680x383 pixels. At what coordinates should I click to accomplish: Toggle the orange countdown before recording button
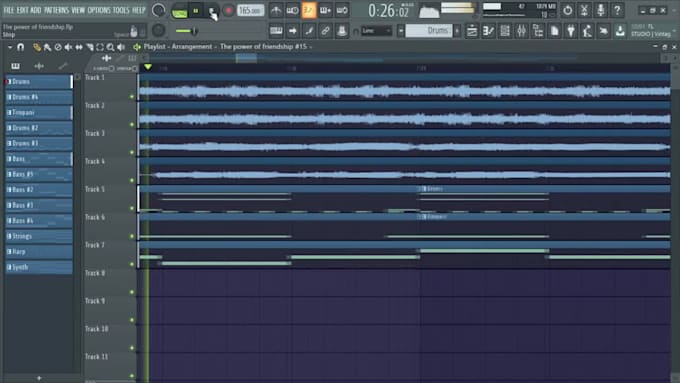pos(309,10)
